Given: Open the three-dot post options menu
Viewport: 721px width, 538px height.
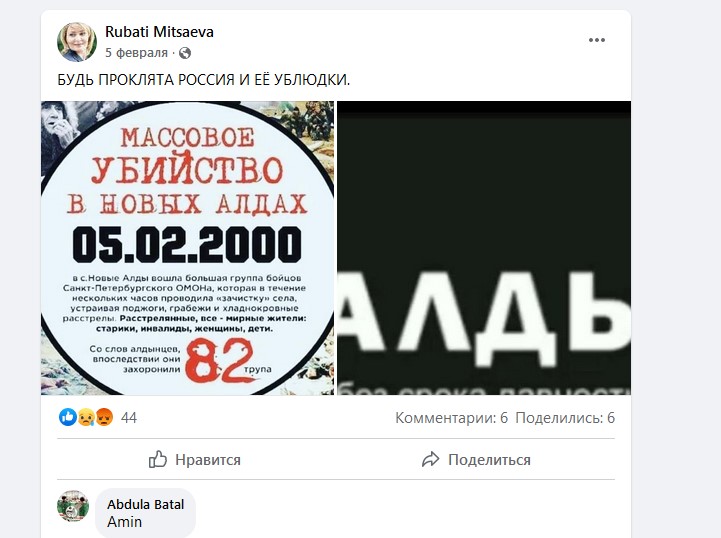Looking at the screenshot, I should (x=596, y=40).
